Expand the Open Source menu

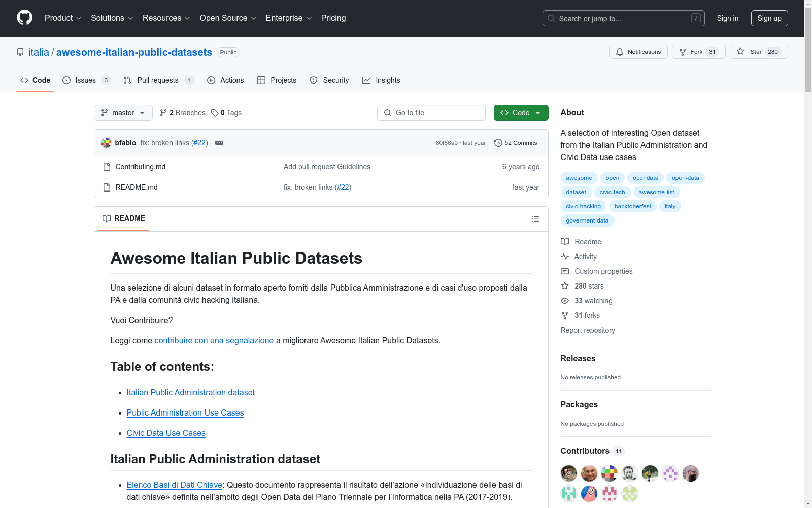point(228,18)
